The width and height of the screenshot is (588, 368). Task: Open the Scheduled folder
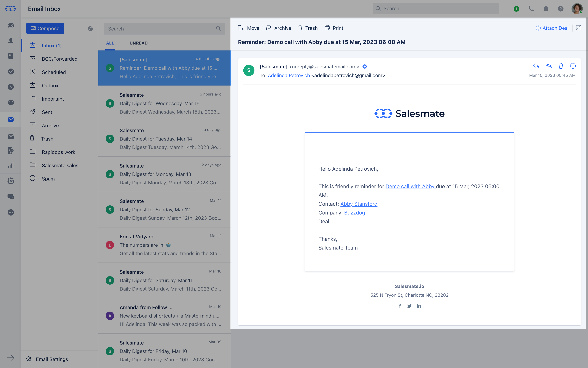pos(59,72)
